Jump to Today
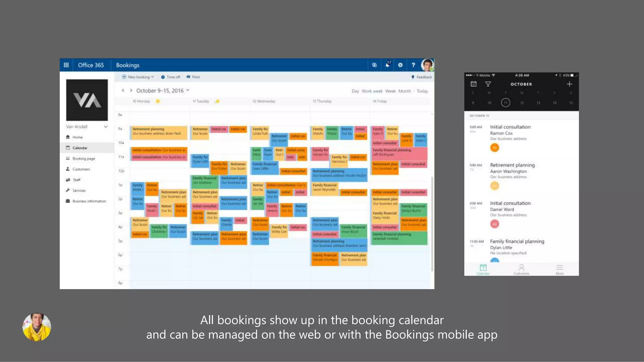Screen dimensions: 644x362 coord(422,91)
